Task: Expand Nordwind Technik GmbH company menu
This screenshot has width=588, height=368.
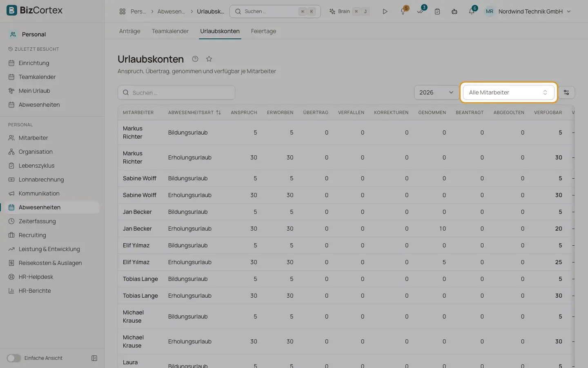Action: tap(535, 11)
